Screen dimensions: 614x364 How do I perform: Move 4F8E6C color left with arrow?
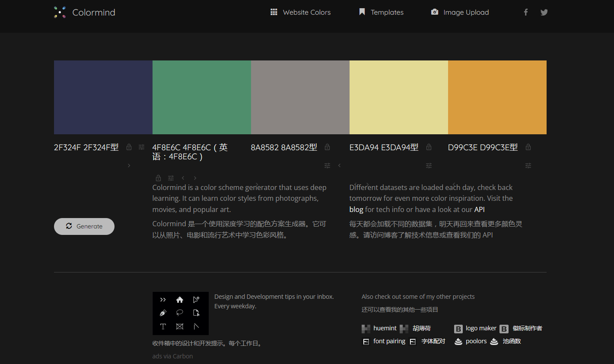pos(183,178)
